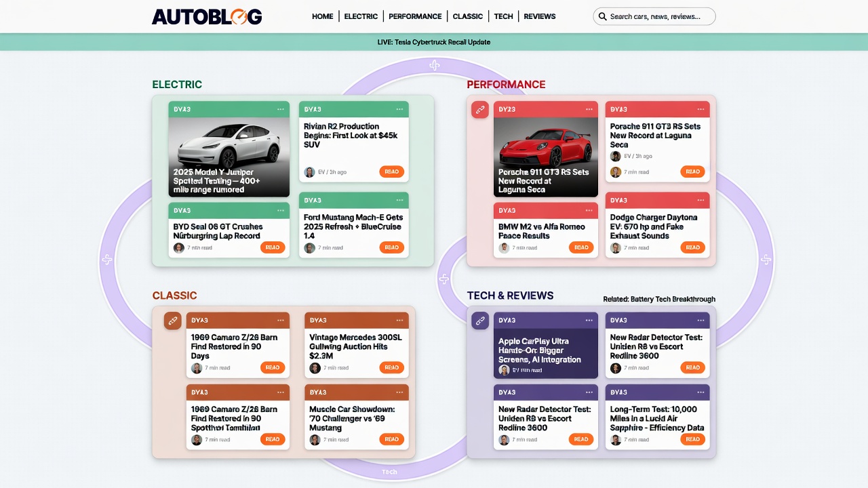Click READ on Vintage Mercedes 300SL card
Screen dimensions: 868x488
click(392, 367)
